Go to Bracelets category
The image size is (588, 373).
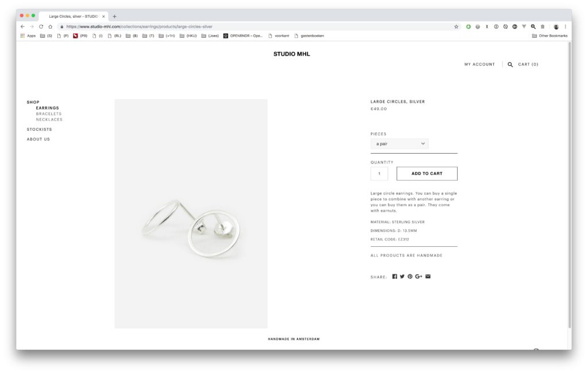pos(49,114)
